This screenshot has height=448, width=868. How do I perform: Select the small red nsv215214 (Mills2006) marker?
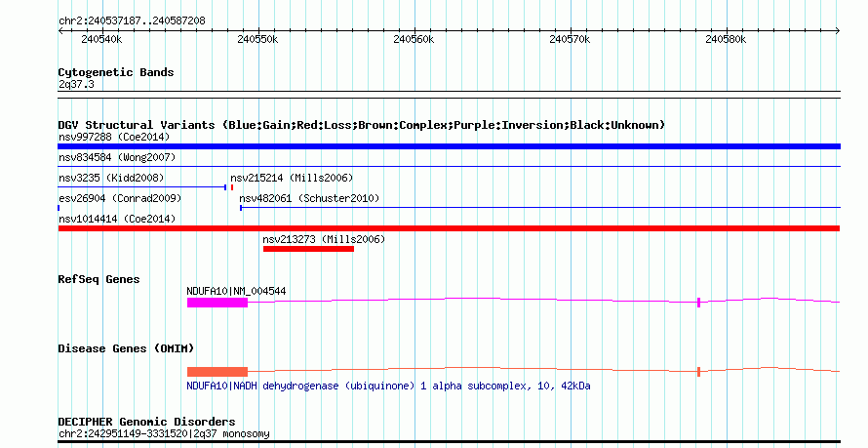[232, 187]
